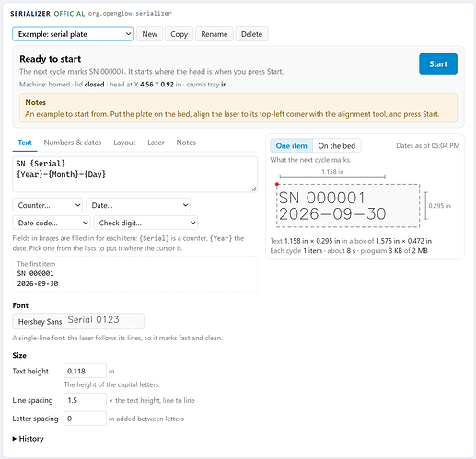This screenshot has height=459, width=476.
Task: Click the 'Dates as of 05:04 PM' text
Action: [x=428, y=146]
